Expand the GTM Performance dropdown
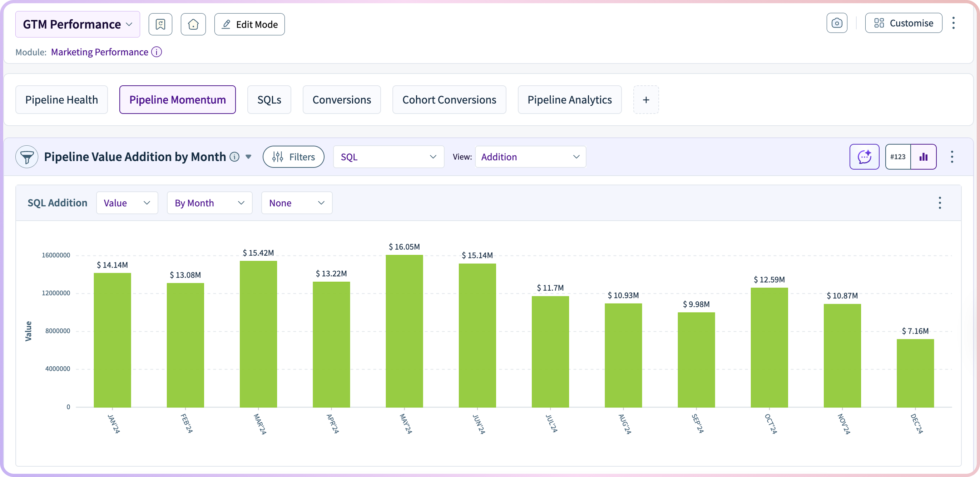980x477 pixels. tap(78, 24)
